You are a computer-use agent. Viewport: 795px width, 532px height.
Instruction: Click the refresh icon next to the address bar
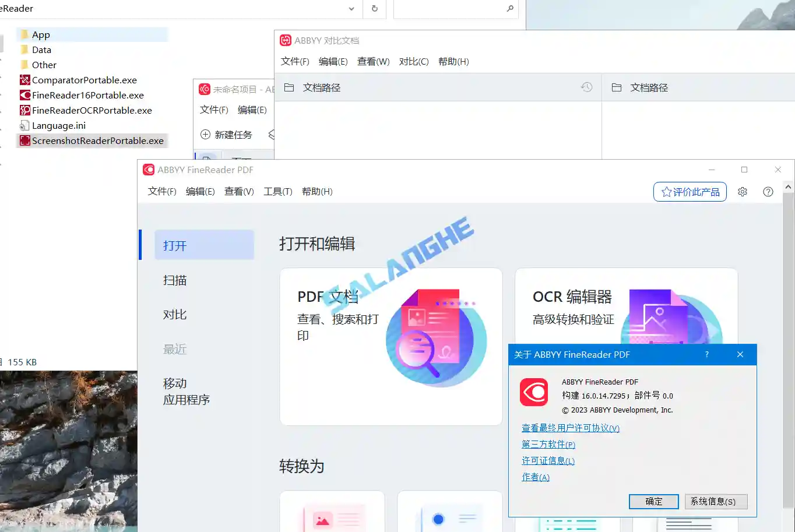(374, 9)
